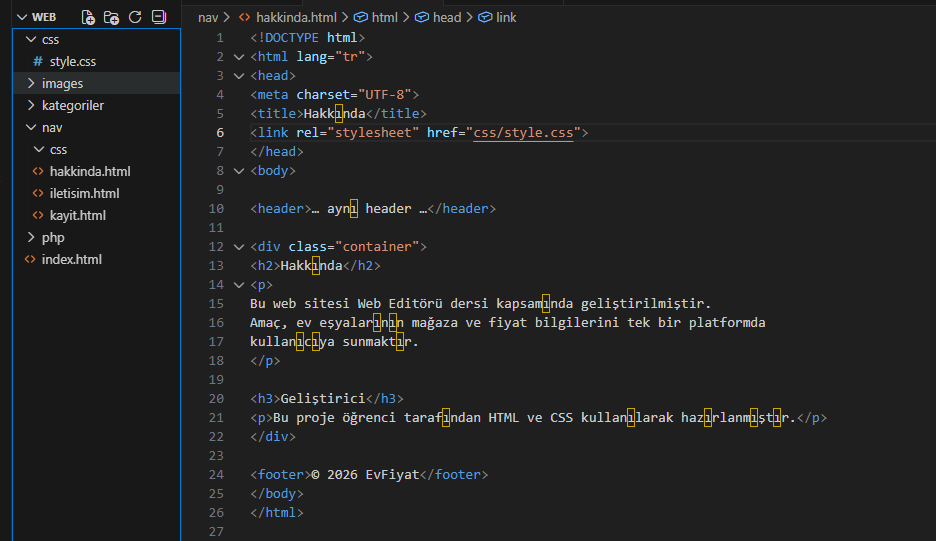
Task: Click the HTML file icon beside kayit.html
Action: click(x=38, y=216)
